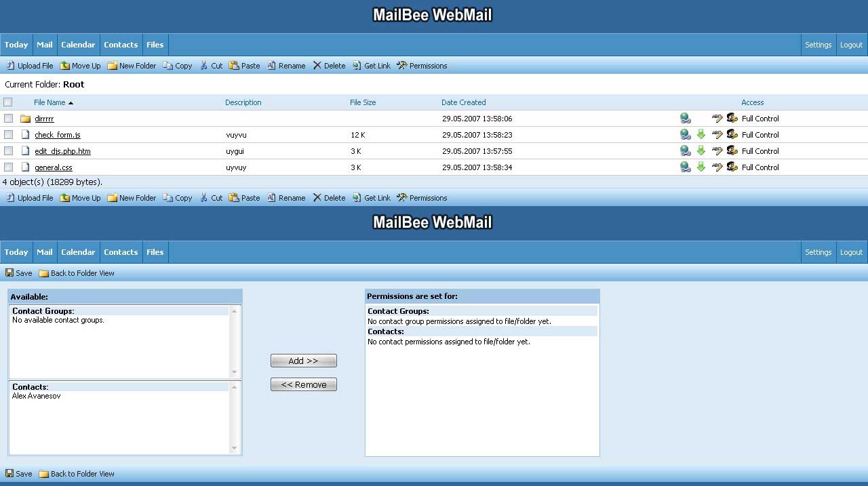Click scroll-up arrow of Contact Groups list
Image resolution: width=868 pixels, height=486 pixels.
point(235,311)
